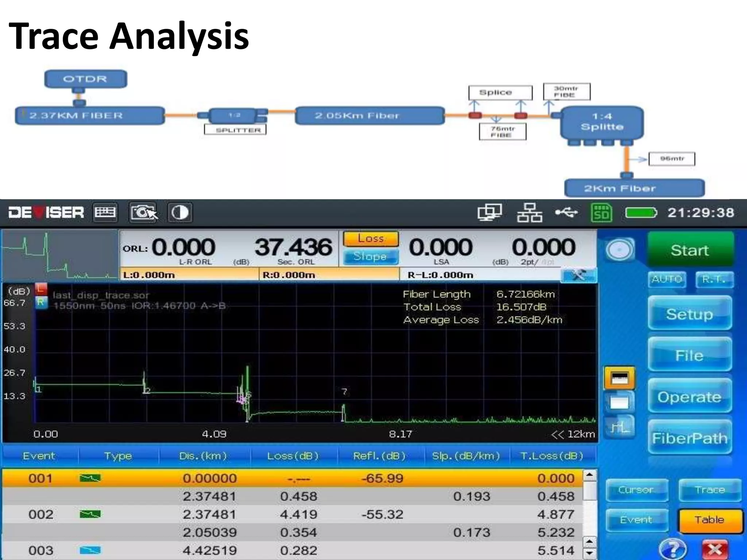
Task: Click the last_disp_trace.sor file name
Action: click(101, 295)
